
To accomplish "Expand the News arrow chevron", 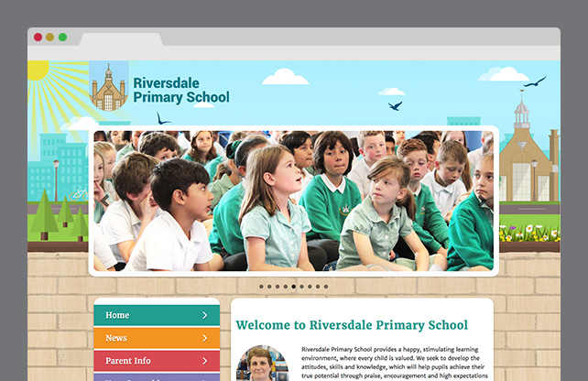I will tap(204, 338).
